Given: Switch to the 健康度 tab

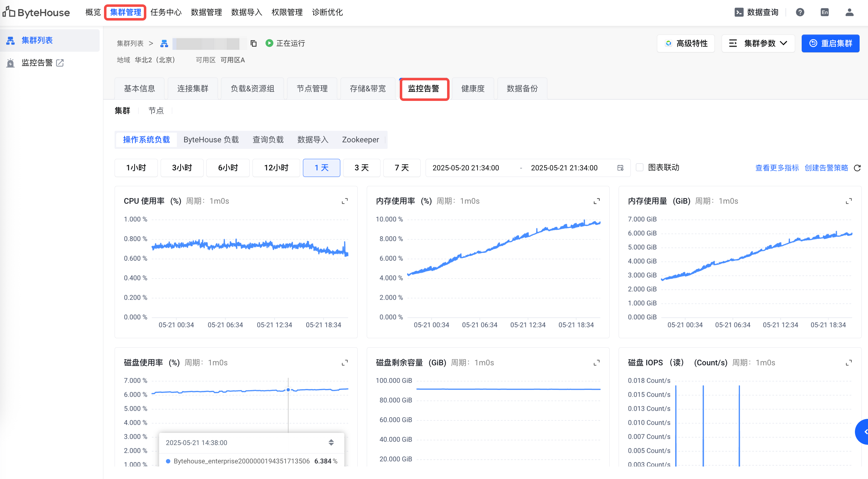Looking at the screenshot, I should (x=473, y=89).
